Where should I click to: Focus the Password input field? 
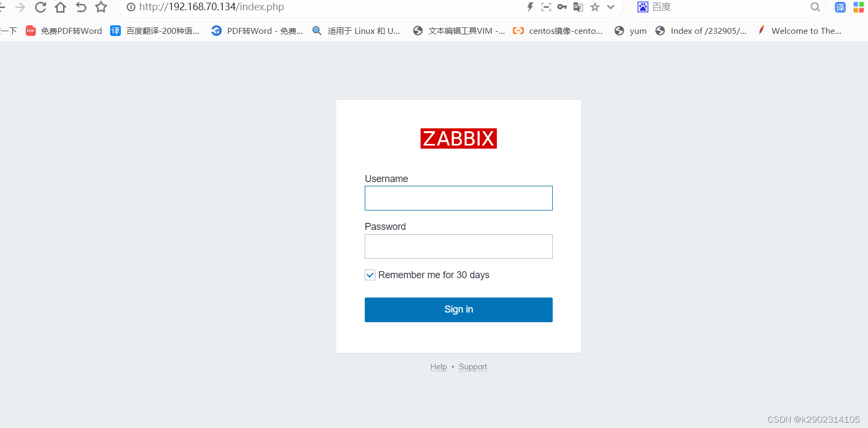click(459, 246)
